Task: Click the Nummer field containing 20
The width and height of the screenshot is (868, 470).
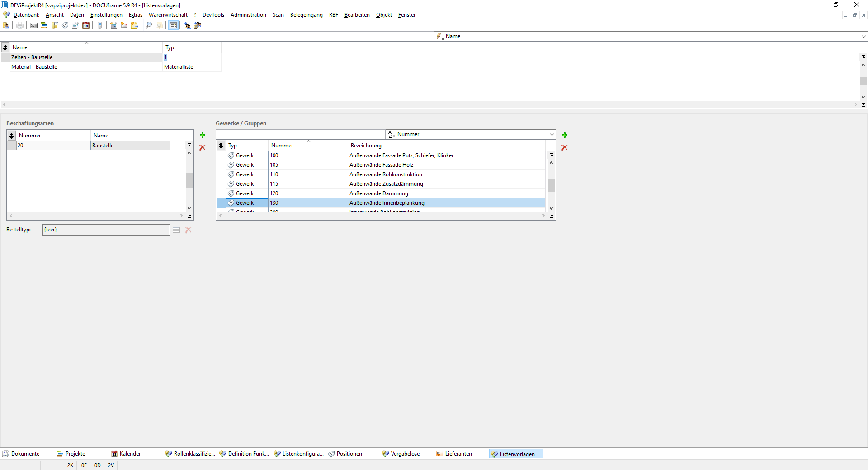Action: [x=53, y=146]
